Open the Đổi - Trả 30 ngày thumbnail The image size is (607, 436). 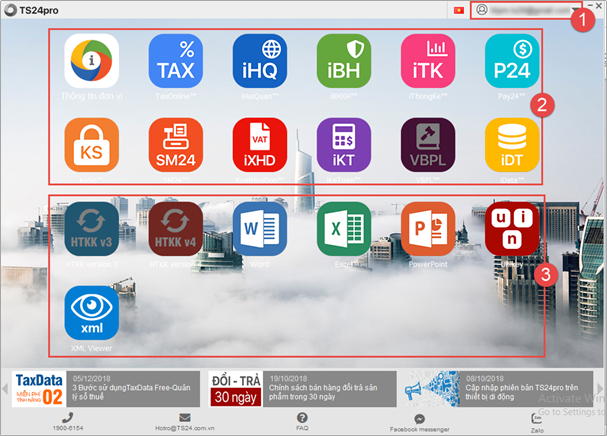point(236,389)
